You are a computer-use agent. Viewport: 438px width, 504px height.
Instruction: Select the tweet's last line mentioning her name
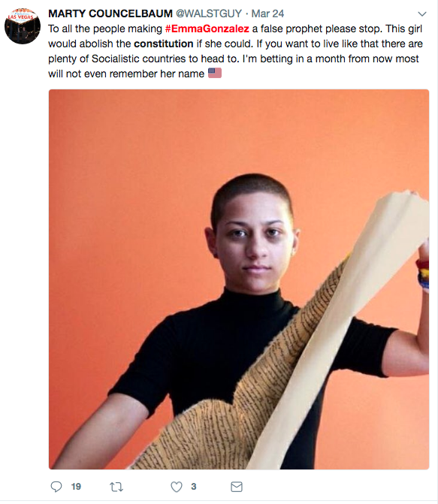click(126, 74)
